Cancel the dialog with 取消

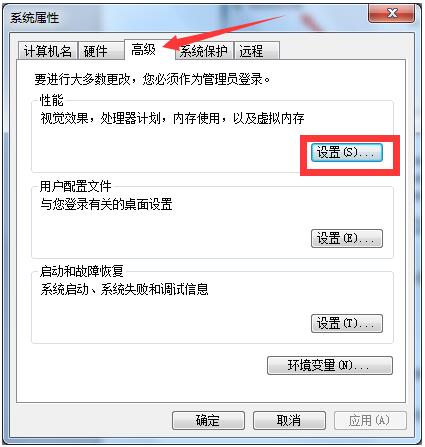[289, 420]
